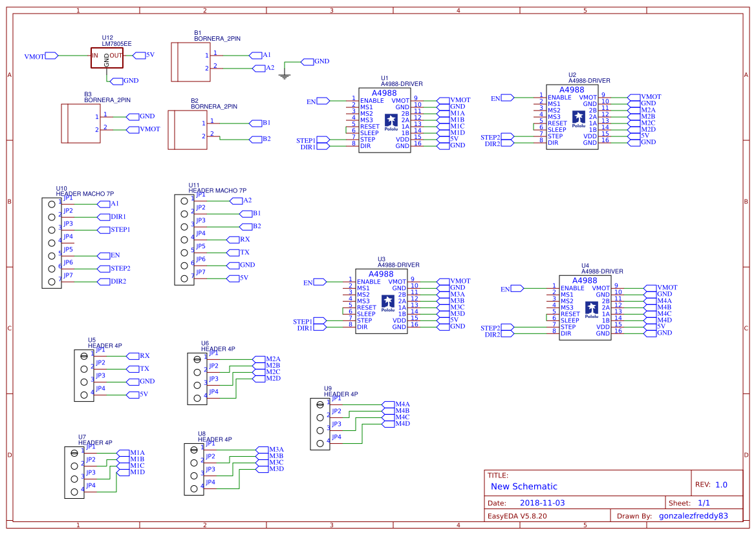The height and width of the screenshot is (535, 756).
Task: Click the gonzalezfreddy83 author name
Action: tap(692, 516)
